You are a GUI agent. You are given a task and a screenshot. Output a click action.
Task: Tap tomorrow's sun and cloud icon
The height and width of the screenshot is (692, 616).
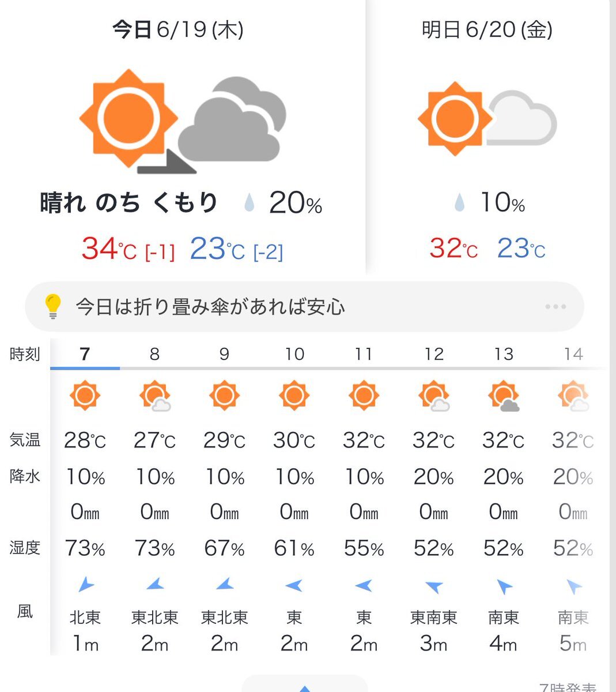coord(487,118)
